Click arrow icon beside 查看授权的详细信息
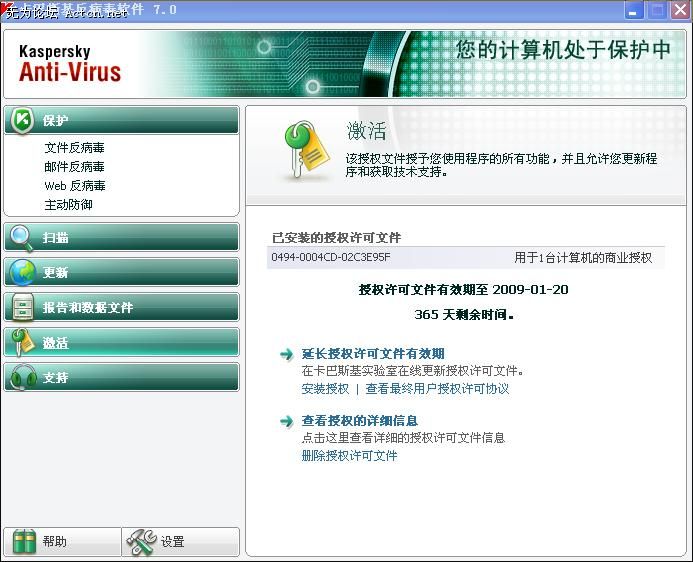Viewport: 693px width, 562px height. (286, 421)
